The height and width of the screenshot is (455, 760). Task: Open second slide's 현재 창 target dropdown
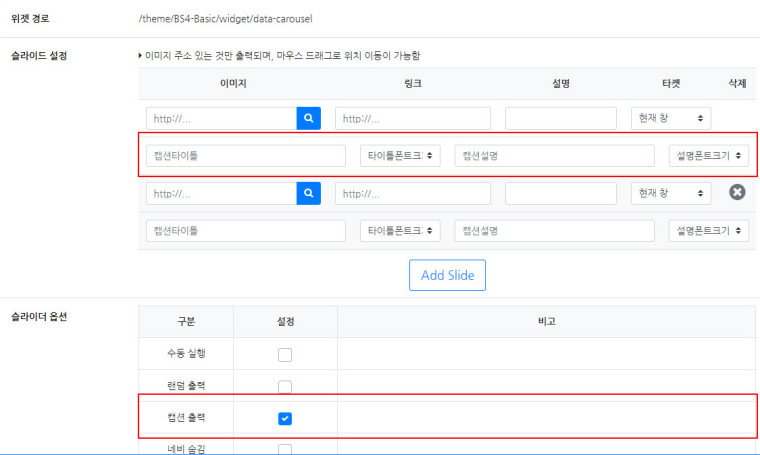point(670,193)
